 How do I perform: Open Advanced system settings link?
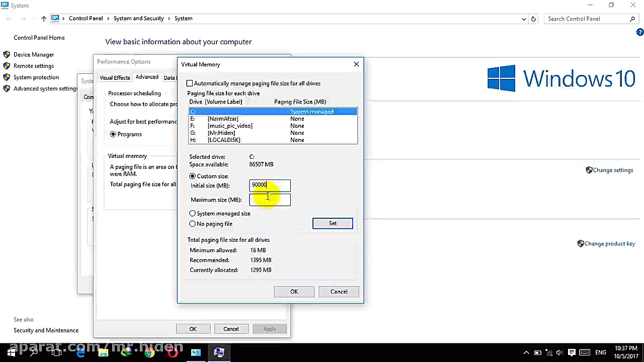coord(46,88)
